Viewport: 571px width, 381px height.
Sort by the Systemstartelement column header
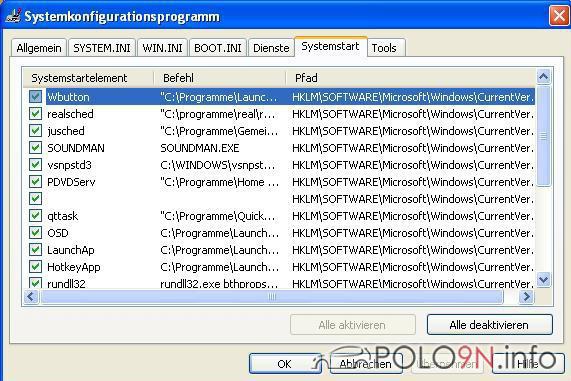[88, 78]
